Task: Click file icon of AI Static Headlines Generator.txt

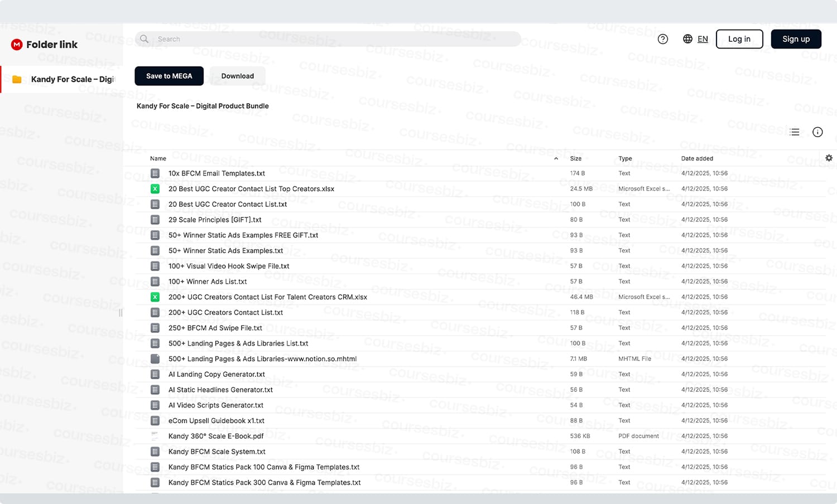Action: (x=155, y=390)
